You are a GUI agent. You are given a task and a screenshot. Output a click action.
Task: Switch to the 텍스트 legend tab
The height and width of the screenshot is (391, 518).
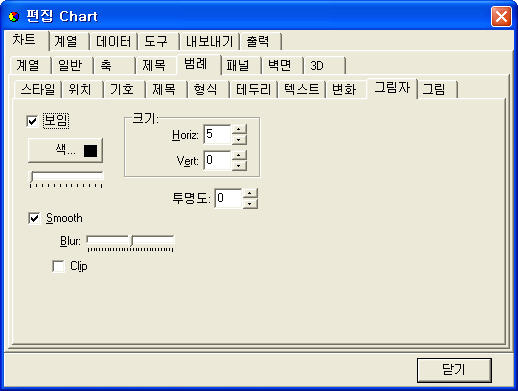301,89
